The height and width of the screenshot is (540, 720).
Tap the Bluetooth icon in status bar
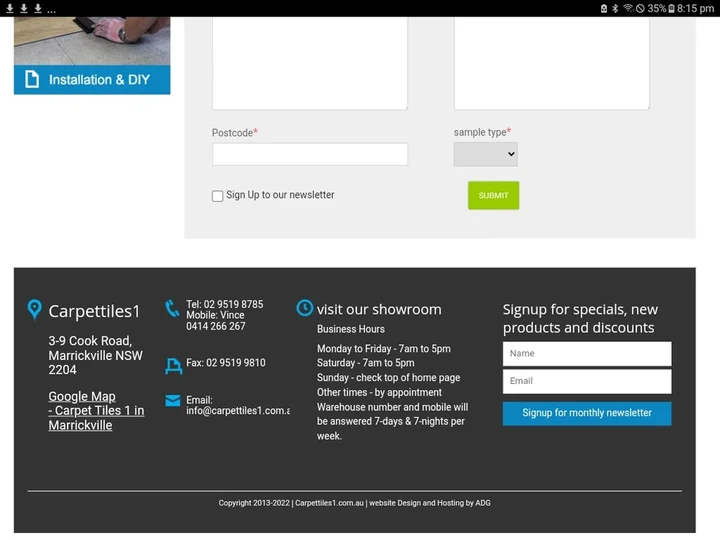[615, 8]
